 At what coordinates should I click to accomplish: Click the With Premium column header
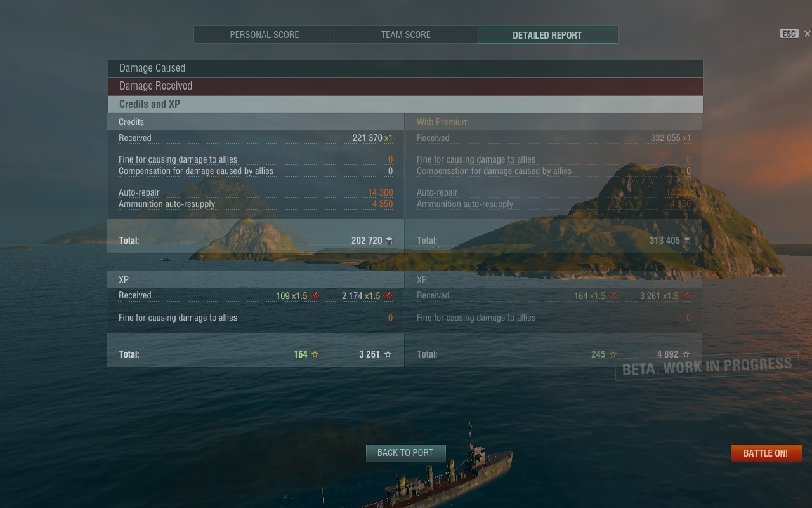coord(443,122)
